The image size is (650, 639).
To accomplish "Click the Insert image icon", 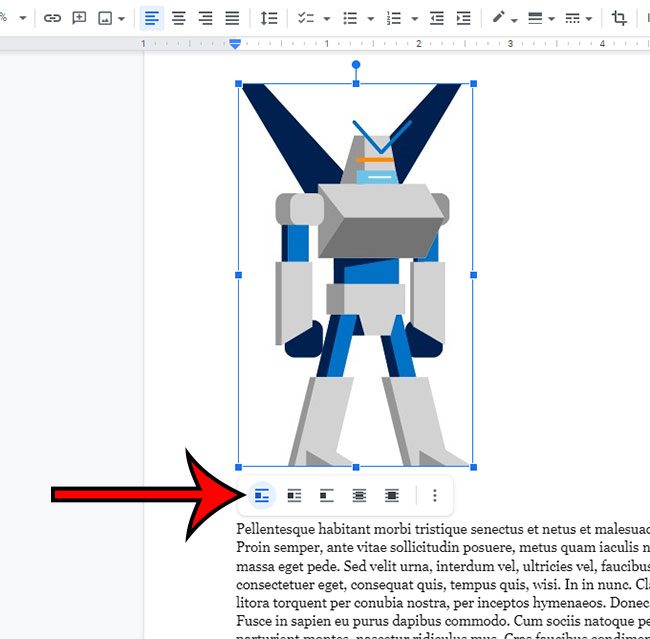I will coord(105,18).
